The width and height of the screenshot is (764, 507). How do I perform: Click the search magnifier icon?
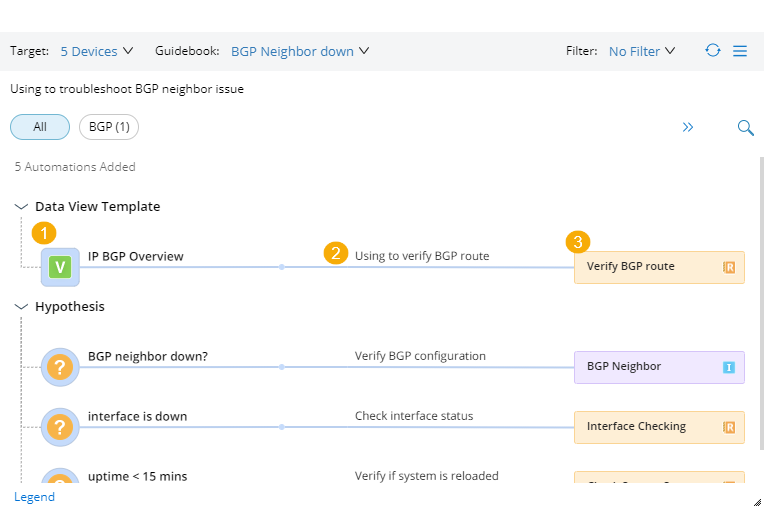(x=745, y=127)
